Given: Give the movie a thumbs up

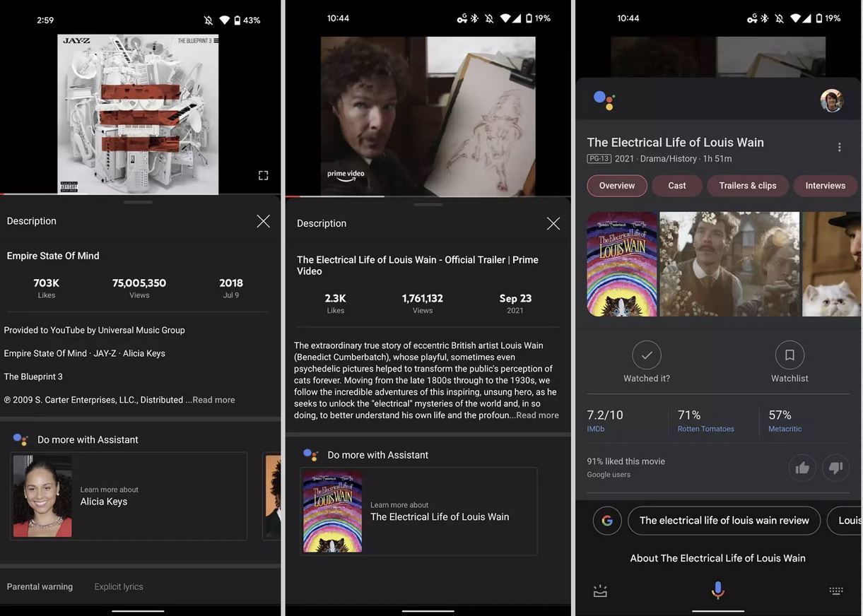Looking at the screenshot, I should tap(802, 468).
